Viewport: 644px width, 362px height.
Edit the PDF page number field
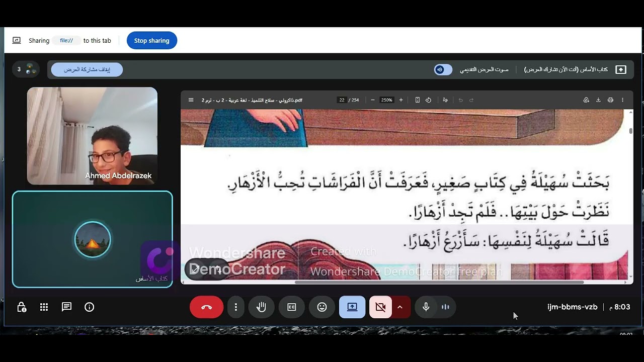click(x=342, y=100)
